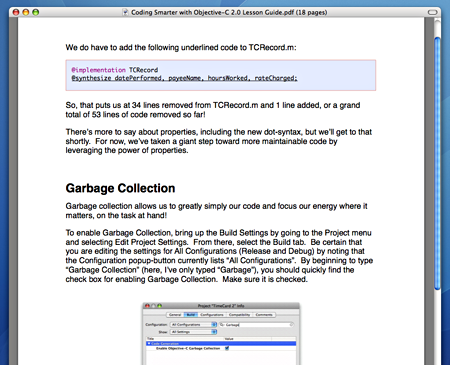The height and width of the screenshot is (365, 450).
Task: Click the blue vertical scrollbar thumb
Action: [x=437, y=163]
